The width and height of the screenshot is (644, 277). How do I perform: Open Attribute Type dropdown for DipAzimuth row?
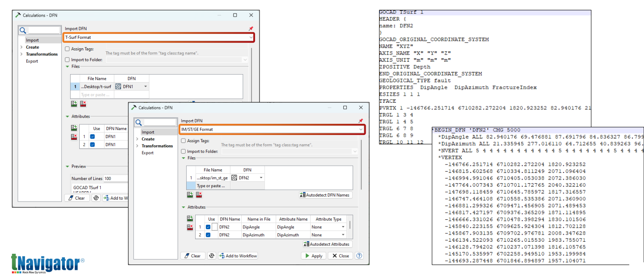coord(343,235)
